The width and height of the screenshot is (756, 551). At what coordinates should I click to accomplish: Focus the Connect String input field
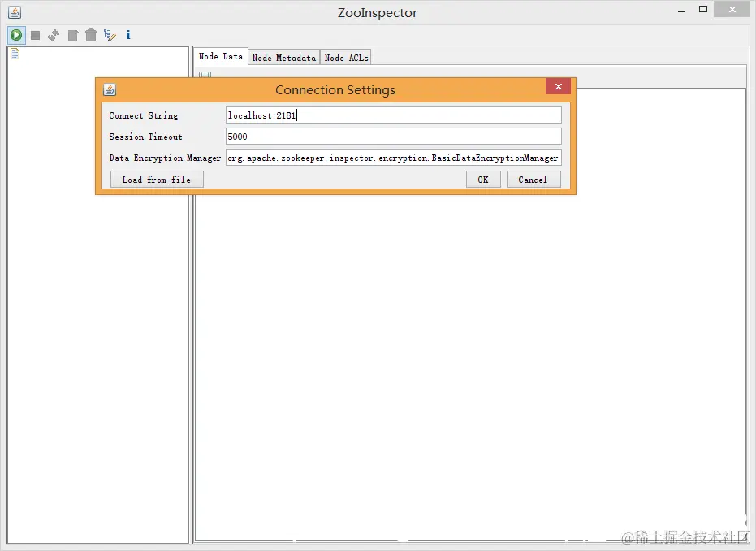point(393,115)
